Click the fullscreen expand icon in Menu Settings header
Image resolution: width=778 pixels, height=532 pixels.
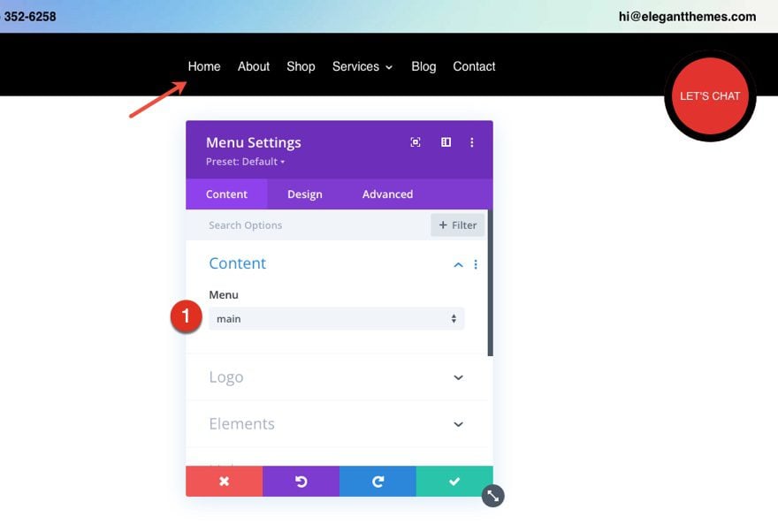tap(416, 142)
